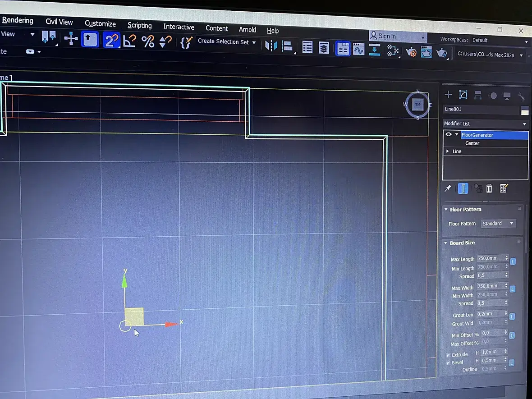Click the Mirror tool icon
The image size is (532, 399).
coord(271,46)
